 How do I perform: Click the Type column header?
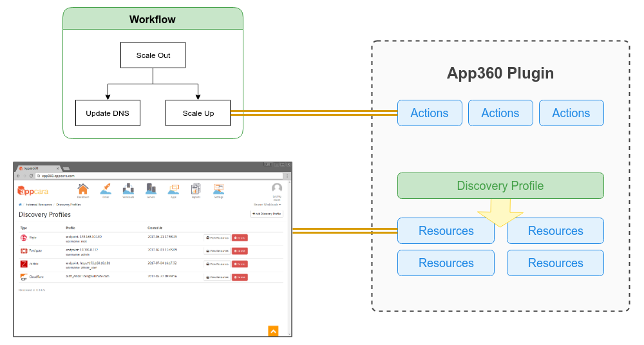pyautogui.click(x=24, y=228)
